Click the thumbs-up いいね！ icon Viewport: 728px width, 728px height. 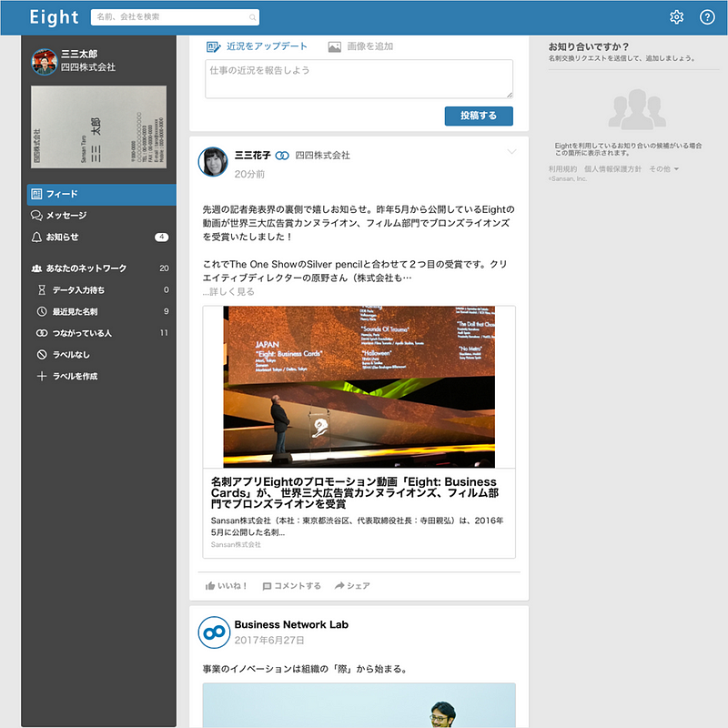(x=210, y=586)
